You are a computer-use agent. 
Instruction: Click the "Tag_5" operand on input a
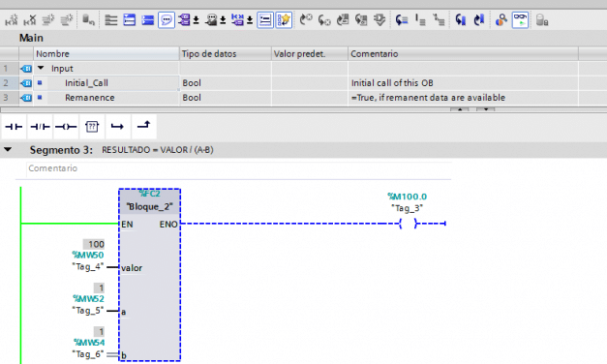click(x=88, y=310)
